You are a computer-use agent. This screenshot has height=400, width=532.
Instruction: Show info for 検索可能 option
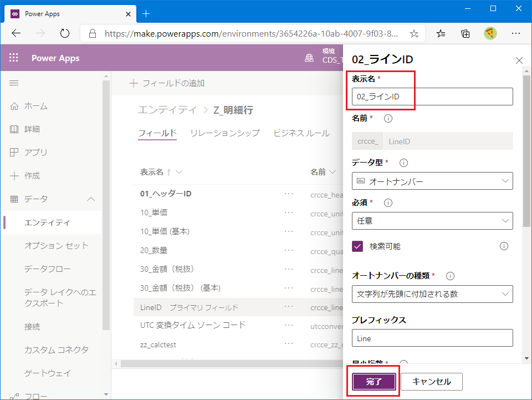[x=504, y=246]
